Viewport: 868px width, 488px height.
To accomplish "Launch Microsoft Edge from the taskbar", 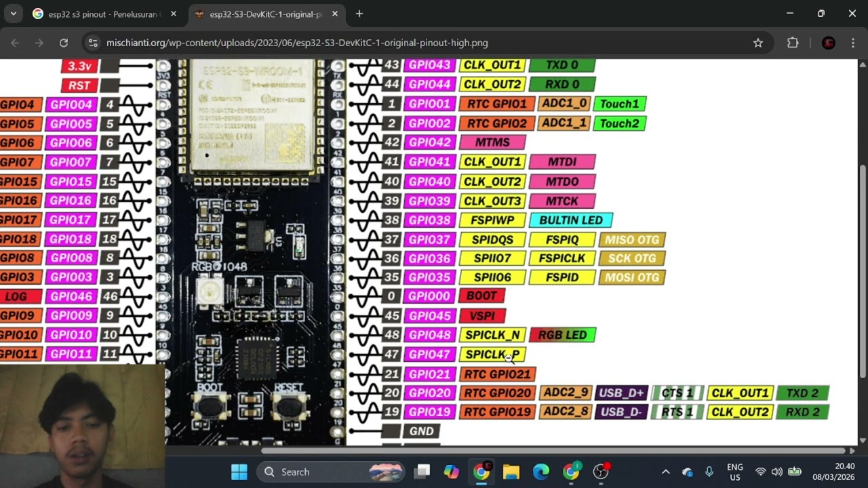I will click(541, 472).
